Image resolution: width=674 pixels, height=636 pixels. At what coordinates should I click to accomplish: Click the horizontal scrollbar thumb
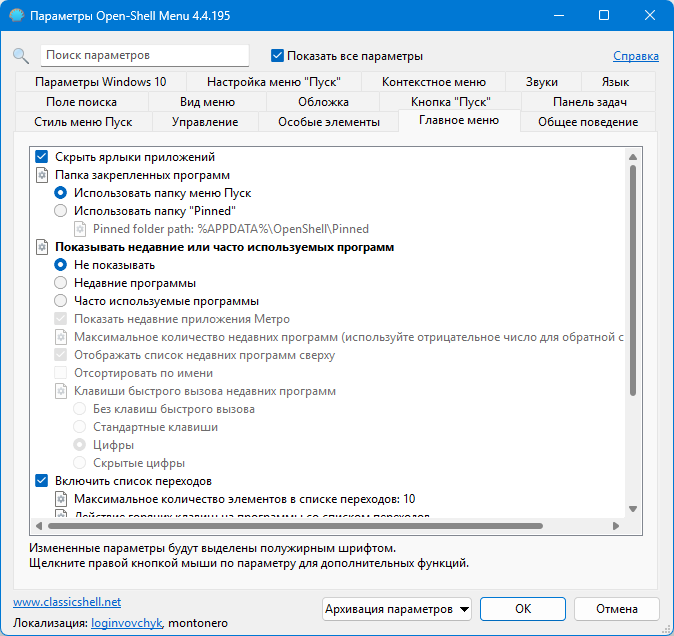click(x=295, y=526)
